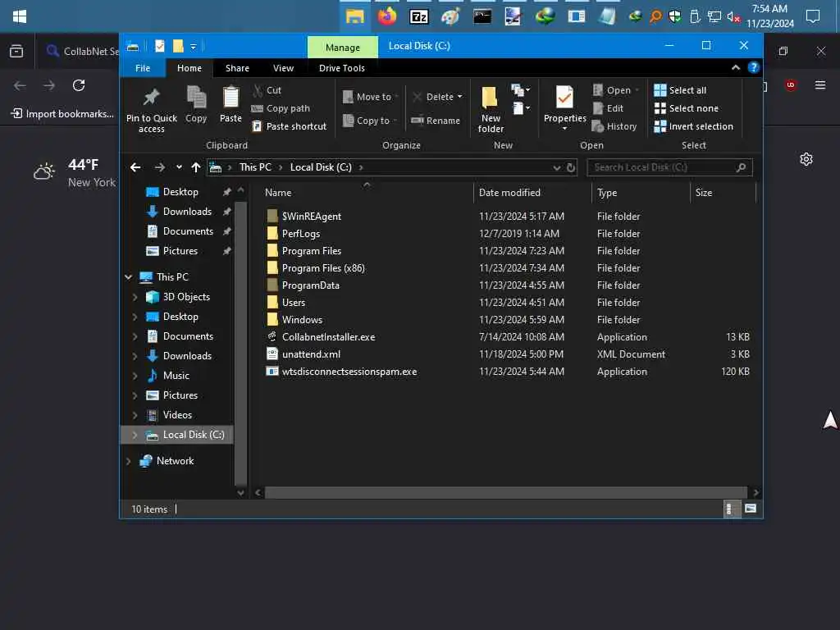The height and width of the screenshot is (630, 840).
Task: Select the $WinREAgent folder
Action: (x=311, y=216)
